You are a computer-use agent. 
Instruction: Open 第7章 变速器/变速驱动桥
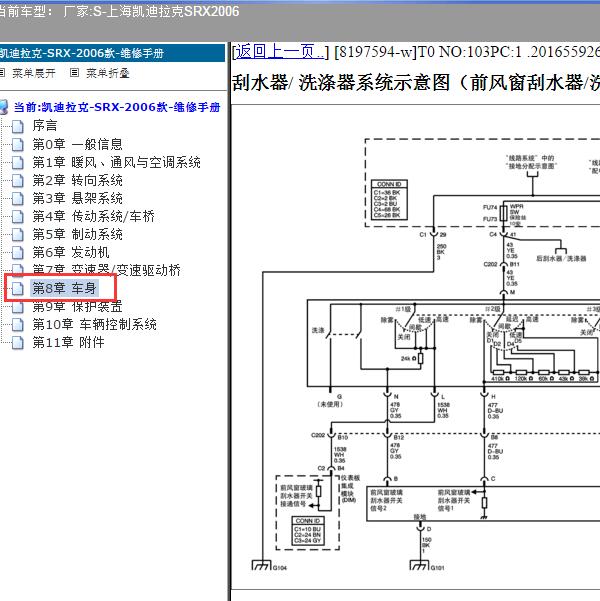(106, 270)
